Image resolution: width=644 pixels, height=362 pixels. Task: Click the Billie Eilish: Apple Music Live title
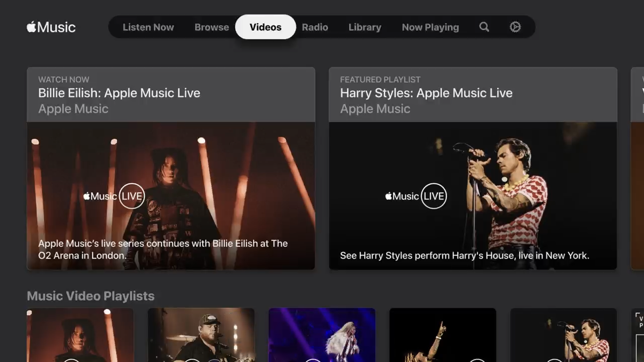click(119, 93)
